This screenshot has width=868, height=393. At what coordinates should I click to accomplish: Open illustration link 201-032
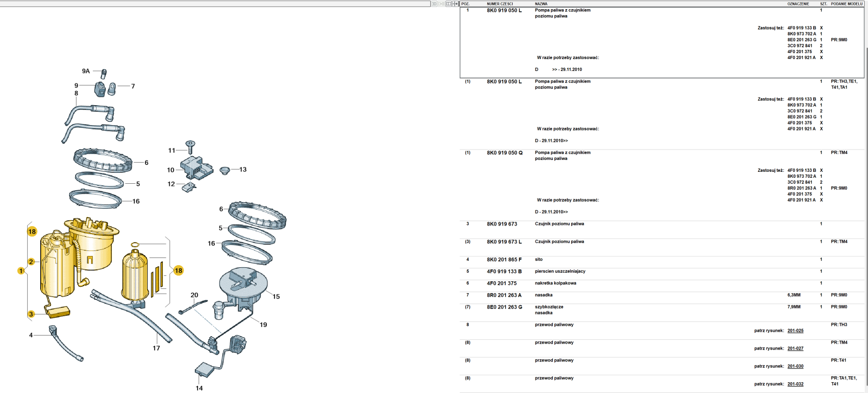795,384
